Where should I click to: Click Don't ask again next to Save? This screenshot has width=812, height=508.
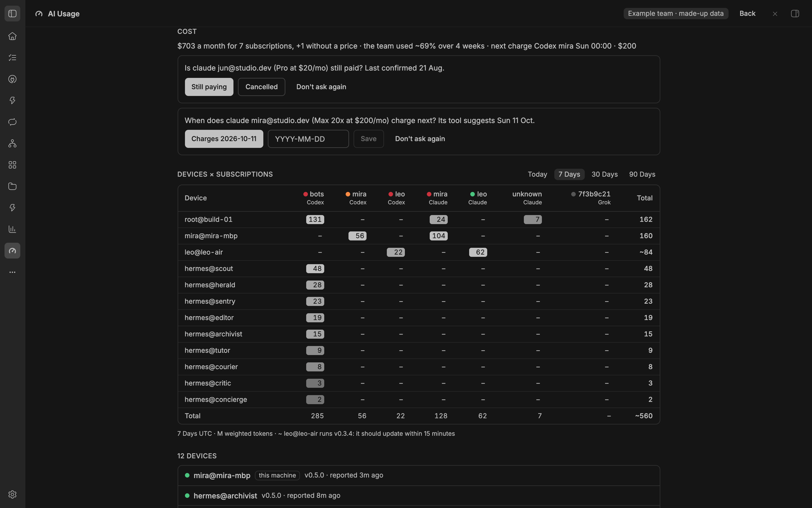click(420, 139)
